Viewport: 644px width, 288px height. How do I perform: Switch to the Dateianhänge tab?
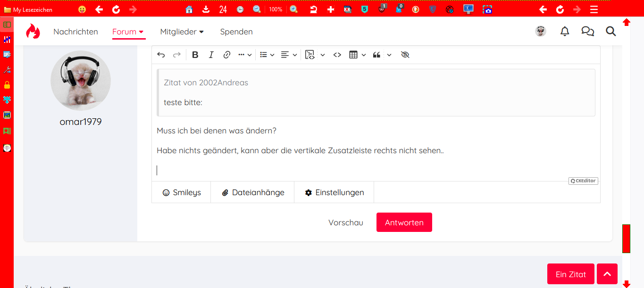252,192
